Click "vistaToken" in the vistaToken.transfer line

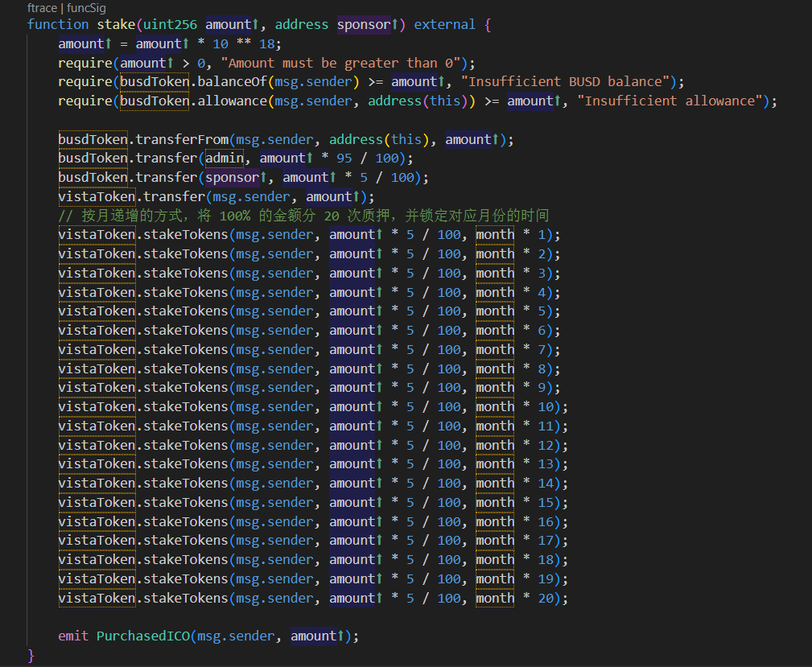(x=97, y=197)
